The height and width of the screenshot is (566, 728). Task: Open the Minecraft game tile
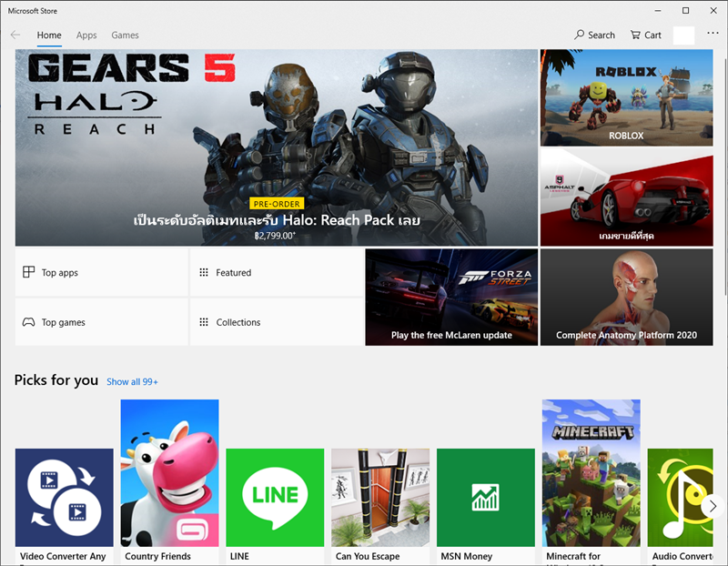click(591, 472)
